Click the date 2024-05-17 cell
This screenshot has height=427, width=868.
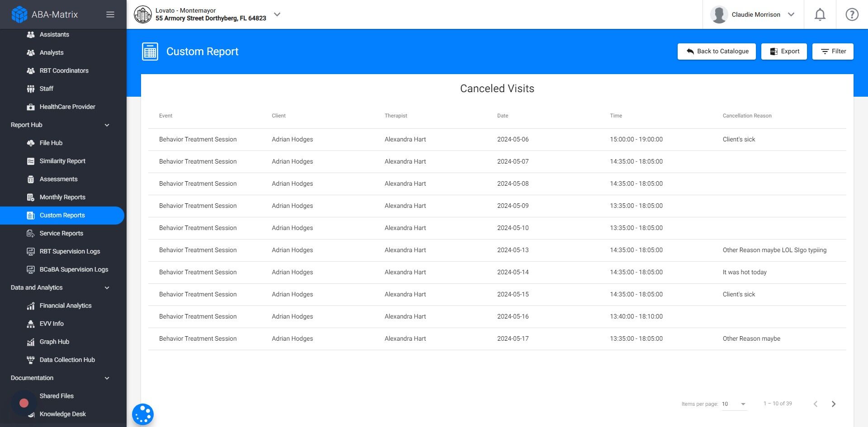pyautogui.click(x=513, y=339)
